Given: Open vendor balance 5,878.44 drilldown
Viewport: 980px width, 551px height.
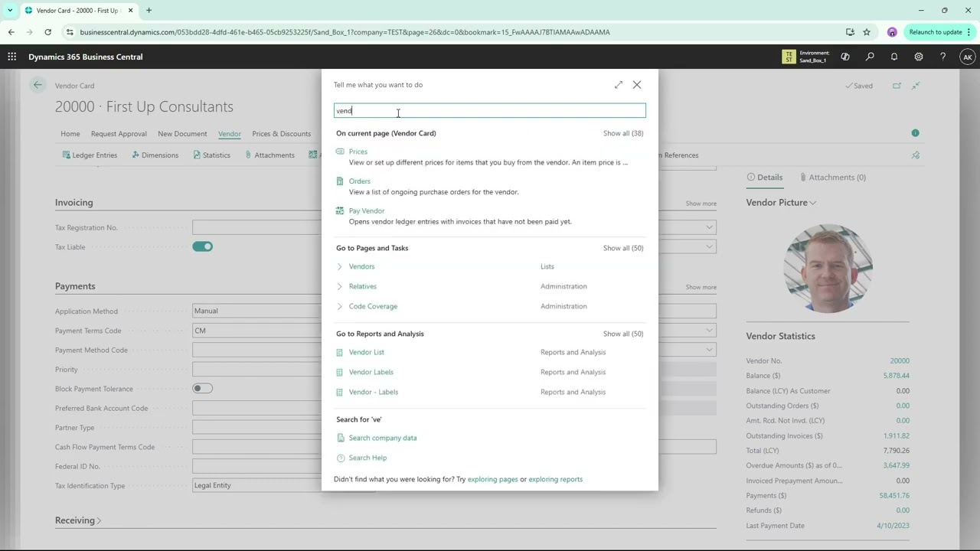Looking at the screenshot, I should (896, 376).
